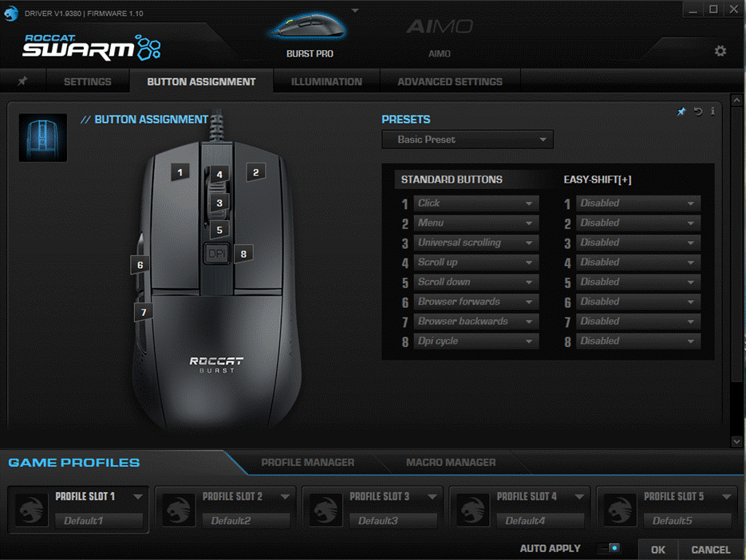Click the Profile Slot 4 Roccat icon
This screenshot has height=560, width=746.
(472, 510)
